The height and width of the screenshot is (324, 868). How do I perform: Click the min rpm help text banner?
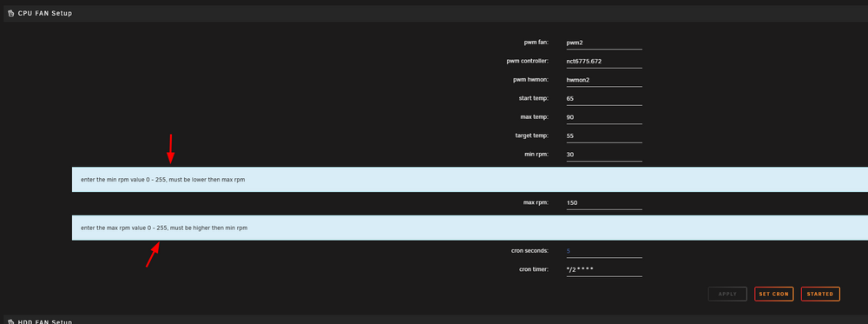tap(470, 180)
